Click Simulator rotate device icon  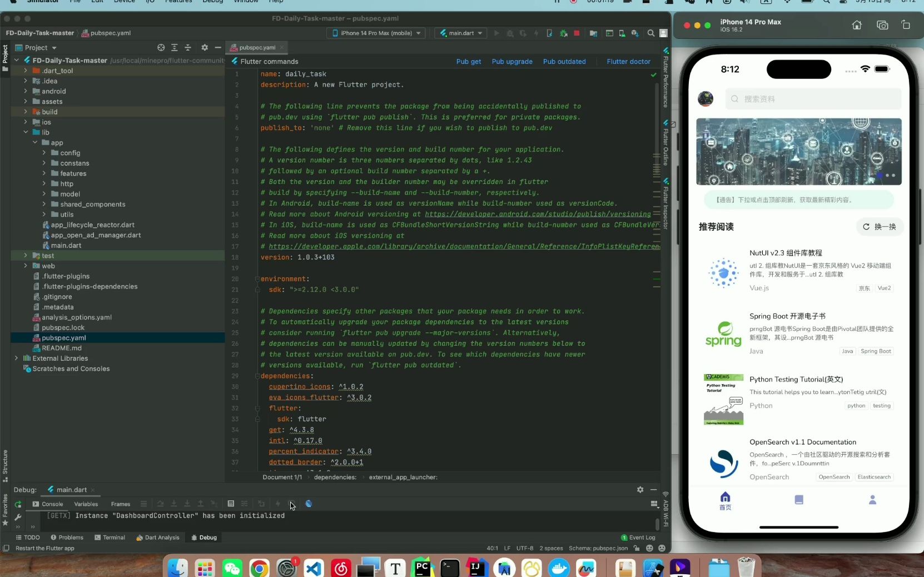tap(906, 25)
